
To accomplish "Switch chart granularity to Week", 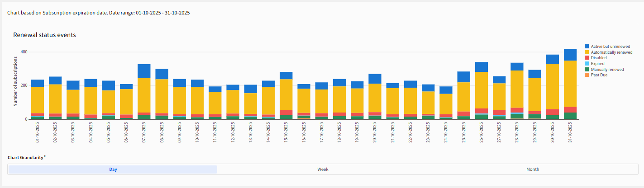I will [323, 169].
